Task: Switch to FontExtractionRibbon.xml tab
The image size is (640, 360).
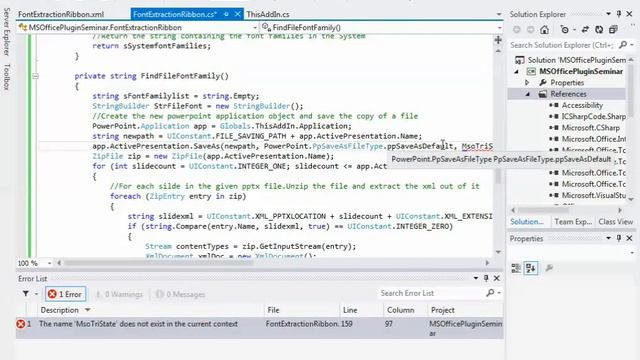Action: pos(61,14)
